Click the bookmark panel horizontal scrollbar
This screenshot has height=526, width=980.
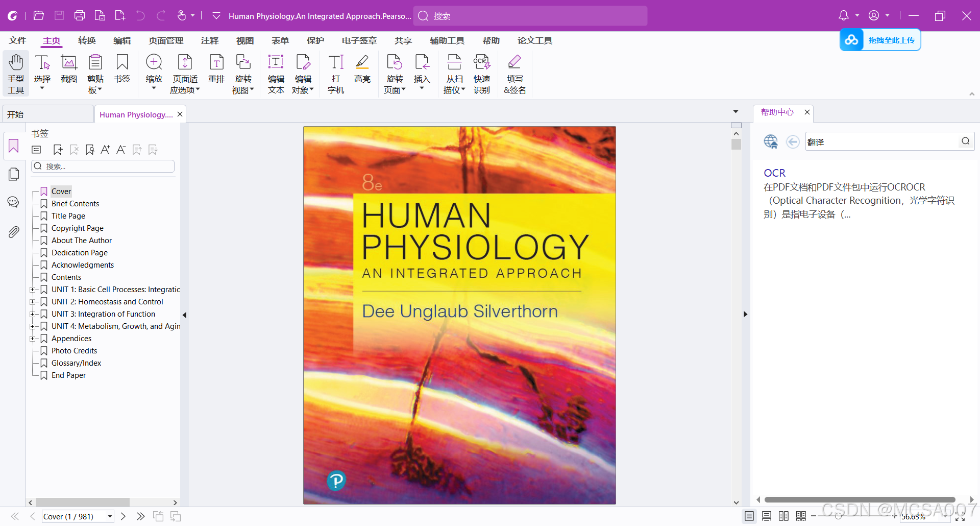tap(83, 503)
